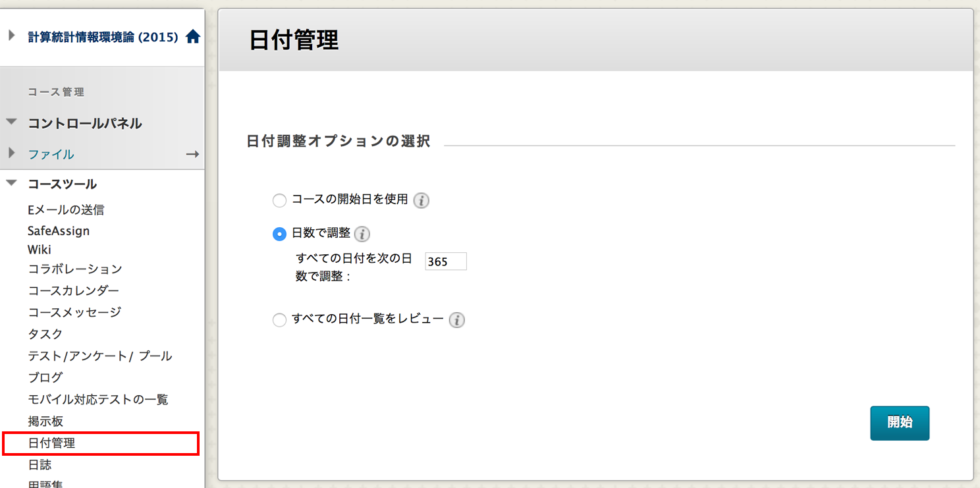Open the 日付管理 menu item
980x488 pixels.
(51, 443)
